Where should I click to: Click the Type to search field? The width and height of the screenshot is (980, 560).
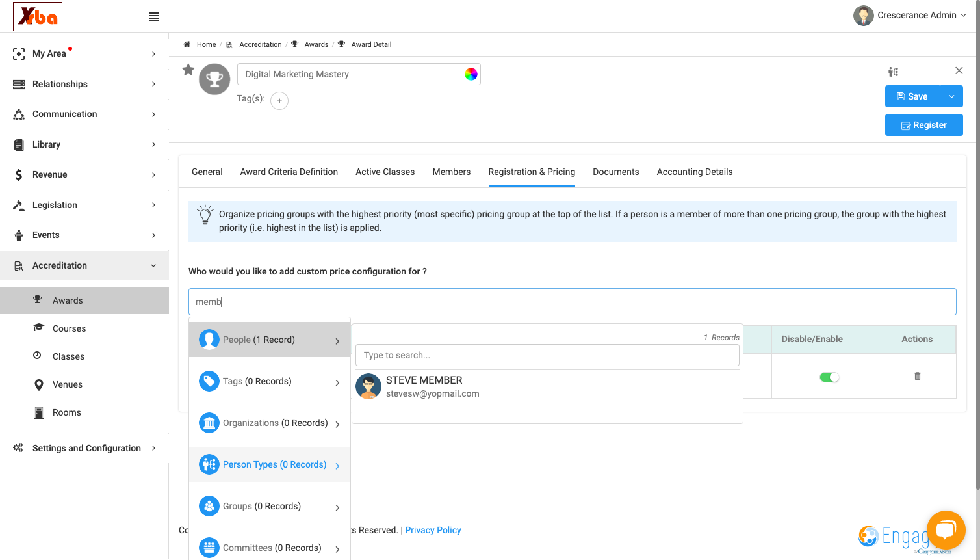point(547,355)
